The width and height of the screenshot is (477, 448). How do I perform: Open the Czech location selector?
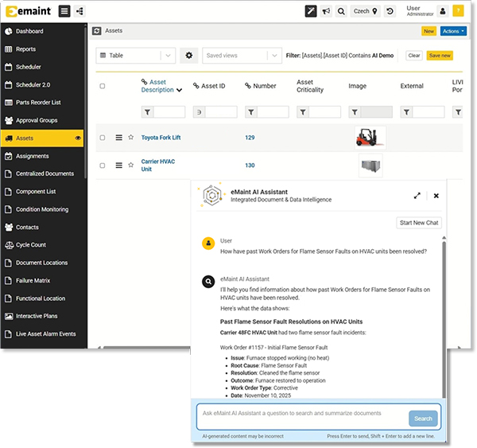[365, 11]
